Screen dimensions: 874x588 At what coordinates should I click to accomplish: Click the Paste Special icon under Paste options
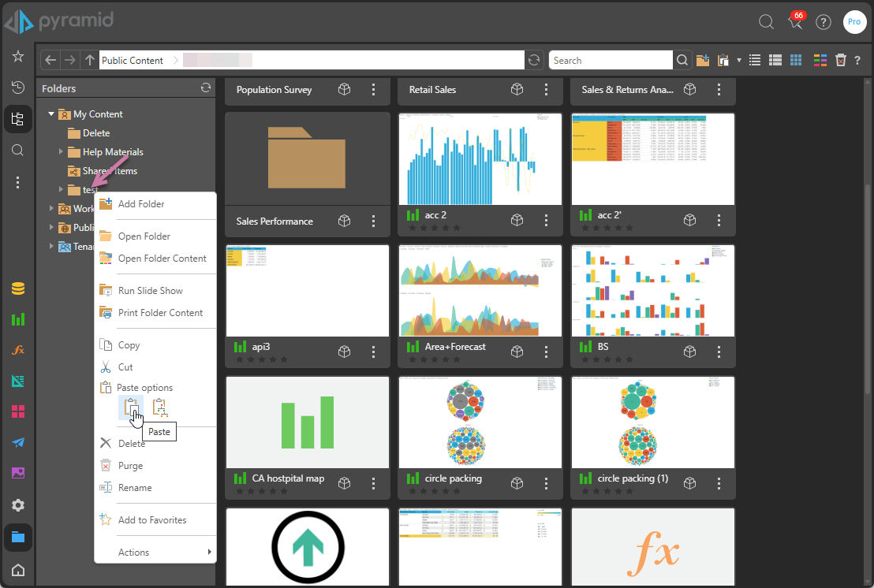tap(160, 408)
